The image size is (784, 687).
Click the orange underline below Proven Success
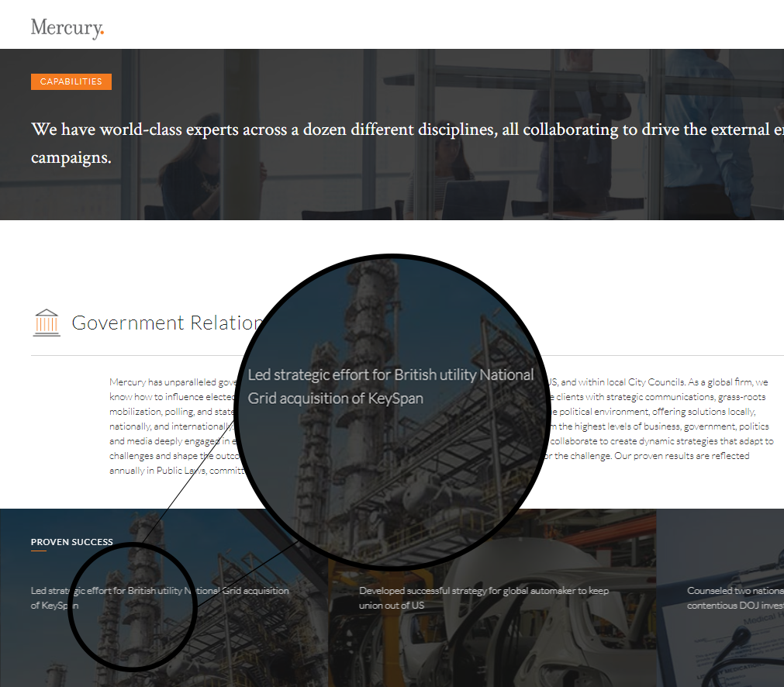click(x=39, y=551)
